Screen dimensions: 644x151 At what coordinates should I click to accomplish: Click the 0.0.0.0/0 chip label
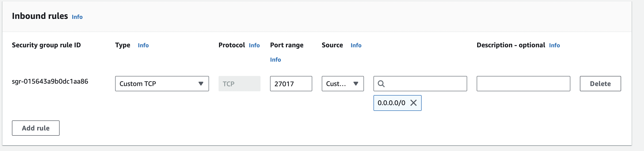tap(391, 103)
